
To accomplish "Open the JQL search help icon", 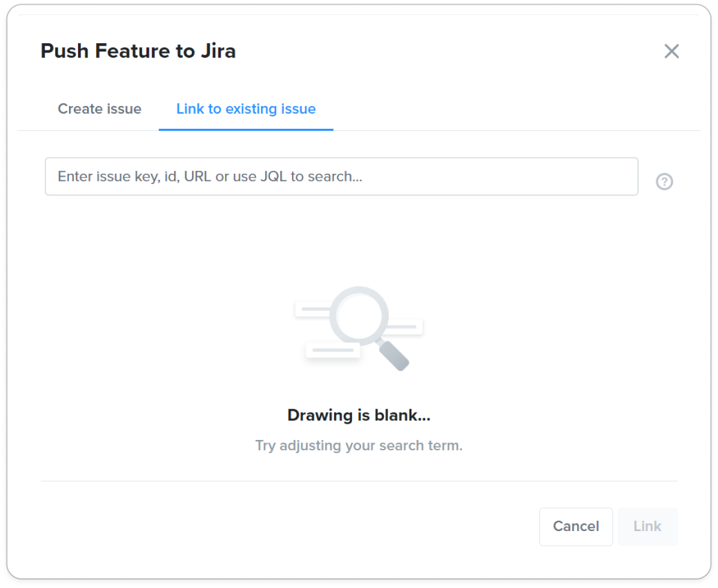I will coord(664,182).
